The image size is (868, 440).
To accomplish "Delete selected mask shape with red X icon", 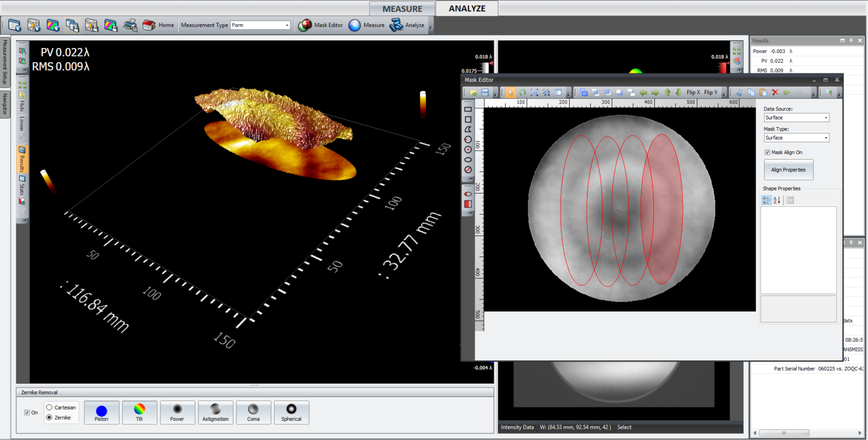I will [775, 92].
